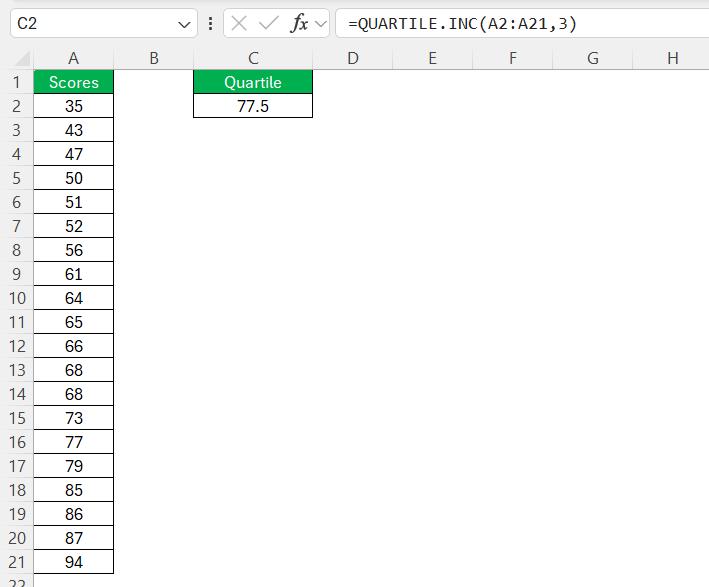
Task: Select the cell with value 50
Action: point(73,178)
